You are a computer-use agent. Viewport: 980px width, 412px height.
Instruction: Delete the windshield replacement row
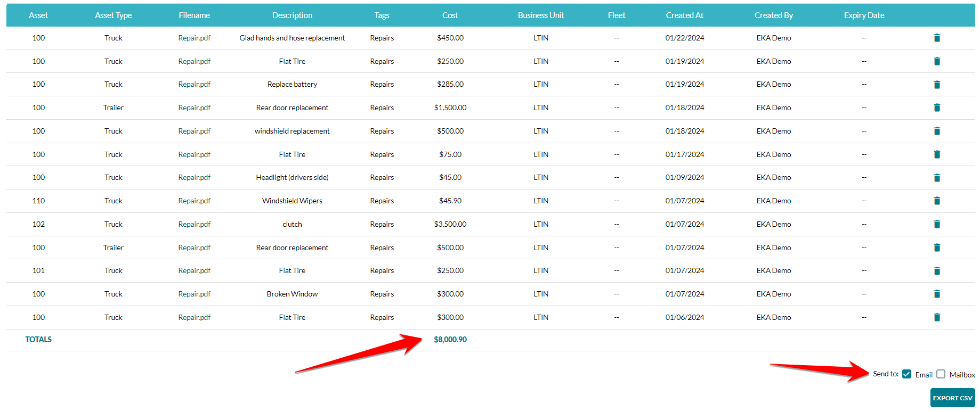coord(937,131)
